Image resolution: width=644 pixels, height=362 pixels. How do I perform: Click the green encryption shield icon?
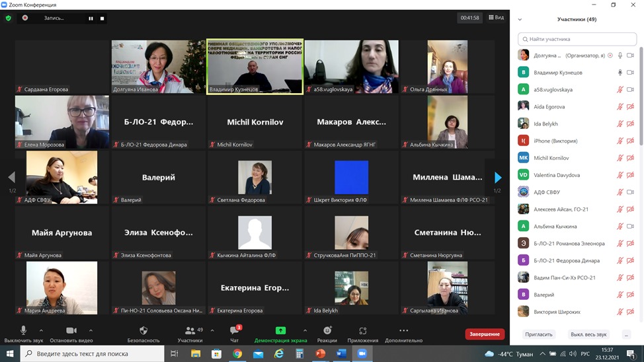tap(8, 18)
